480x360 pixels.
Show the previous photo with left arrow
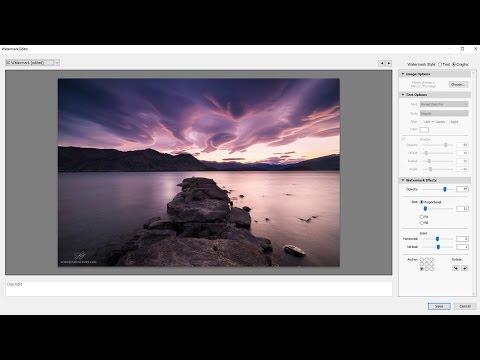pos(382,63)
